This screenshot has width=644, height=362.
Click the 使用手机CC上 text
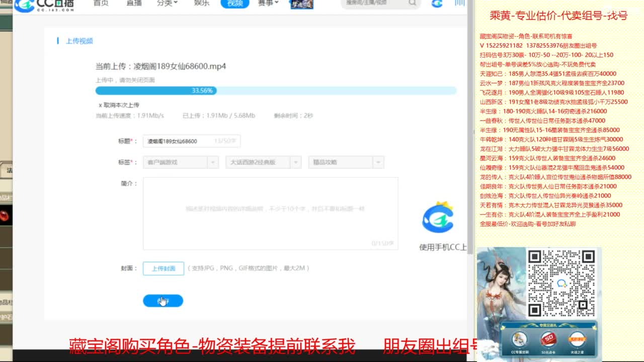[443, 247]
